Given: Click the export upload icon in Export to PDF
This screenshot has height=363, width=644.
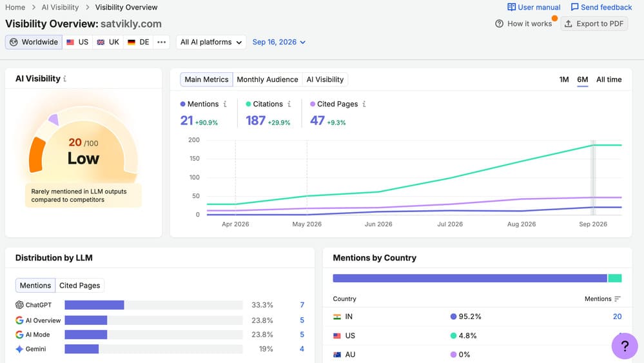Looking at the screenshot, I should pos(568,23).
